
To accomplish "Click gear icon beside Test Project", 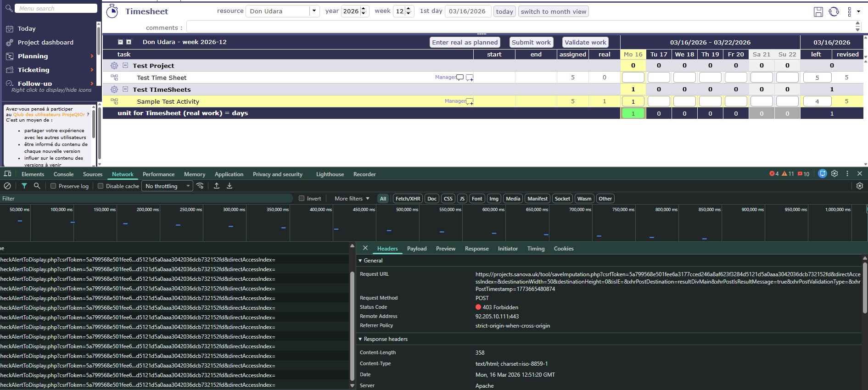I will point(114,66).
